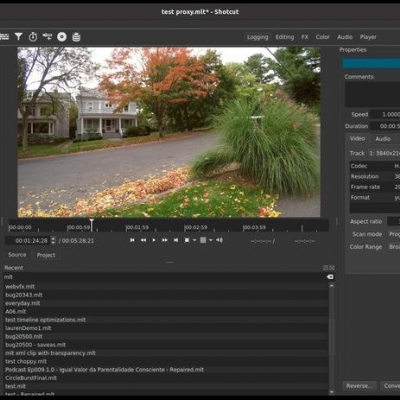Click the Duration value field
Image resolution: width=400 pixels, height=400 pixels.
click(385, 126)
